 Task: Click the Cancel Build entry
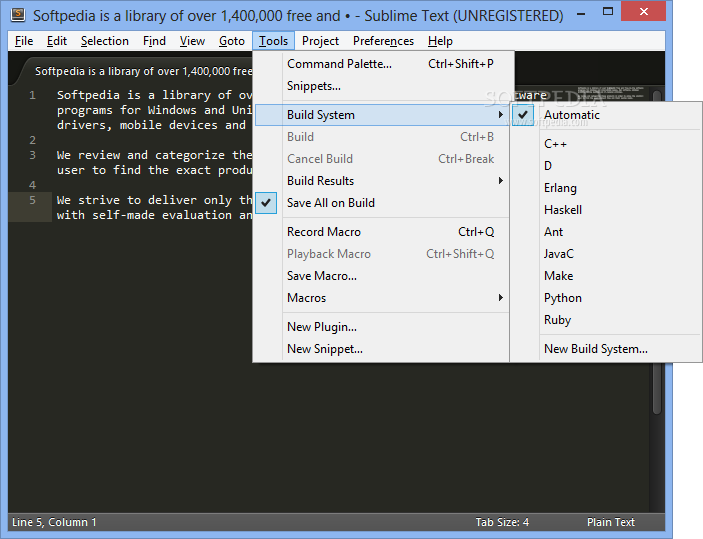382,159
